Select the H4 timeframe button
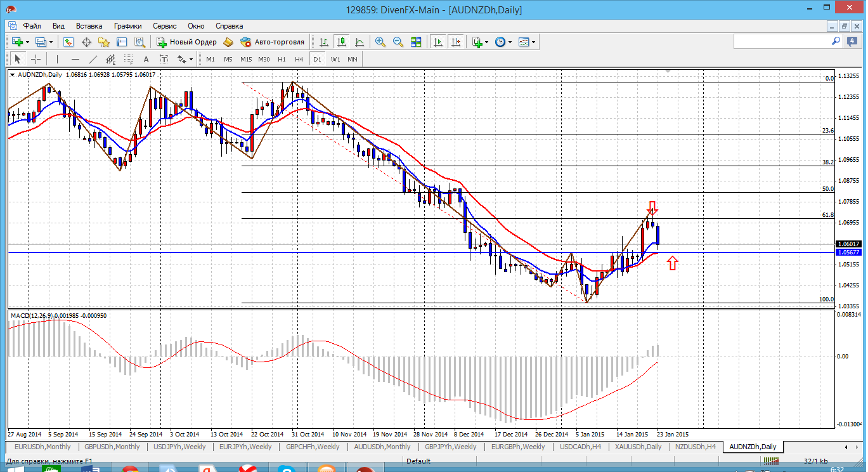 pyautogui.click(x=299, y=59)
